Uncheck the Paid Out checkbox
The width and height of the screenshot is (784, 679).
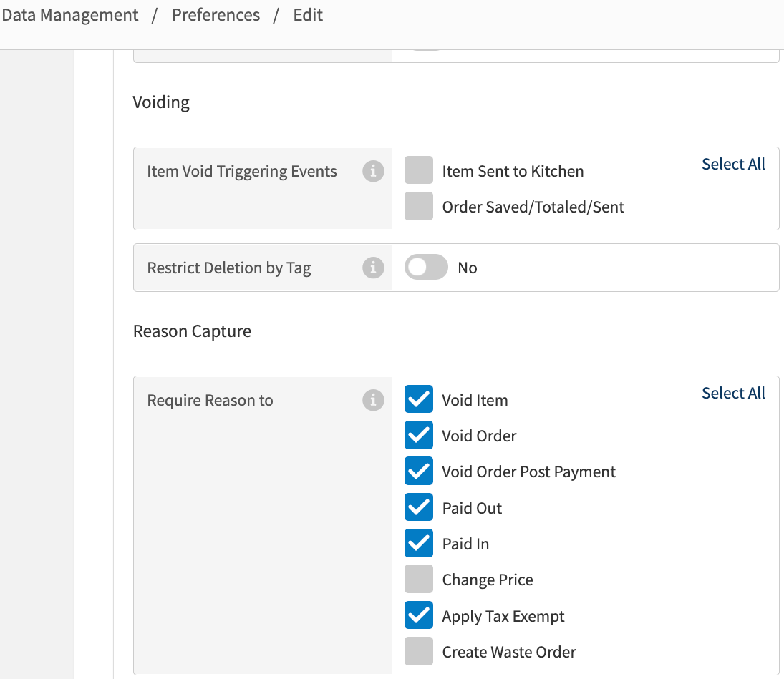coord(419,507)
